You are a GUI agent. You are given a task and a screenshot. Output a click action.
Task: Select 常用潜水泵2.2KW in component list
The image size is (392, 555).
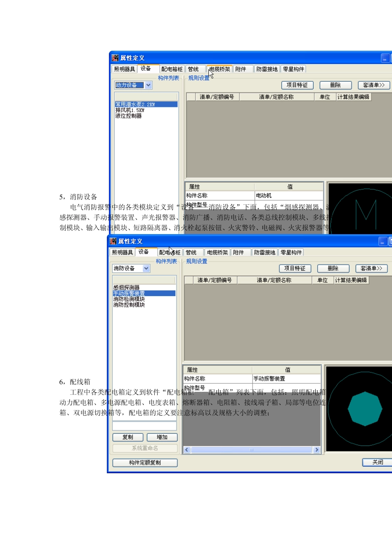[x=146, y=104]
